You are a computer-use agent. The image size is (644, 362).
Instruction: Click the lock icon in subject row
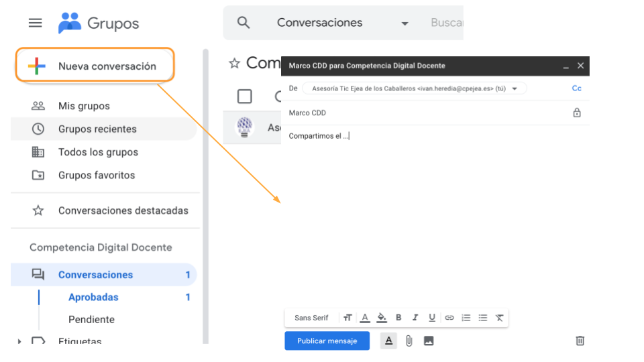(577, 113)
